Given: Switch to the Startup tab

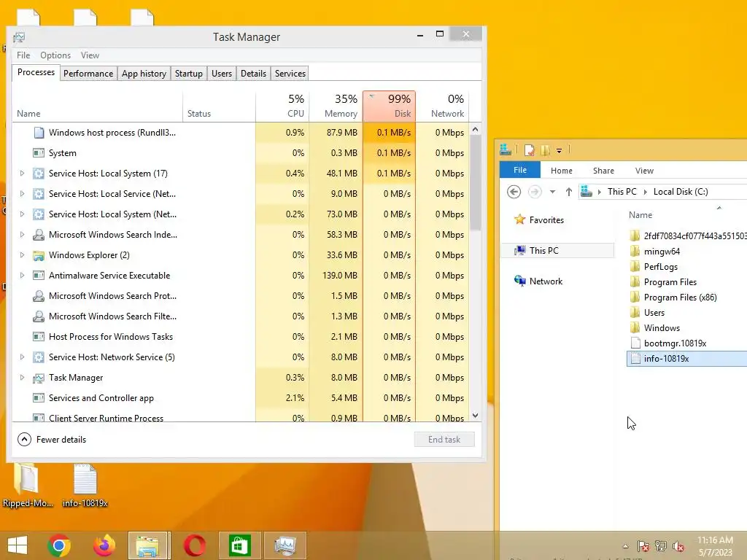Looking at the screenshot, I should tap(189, 74).
